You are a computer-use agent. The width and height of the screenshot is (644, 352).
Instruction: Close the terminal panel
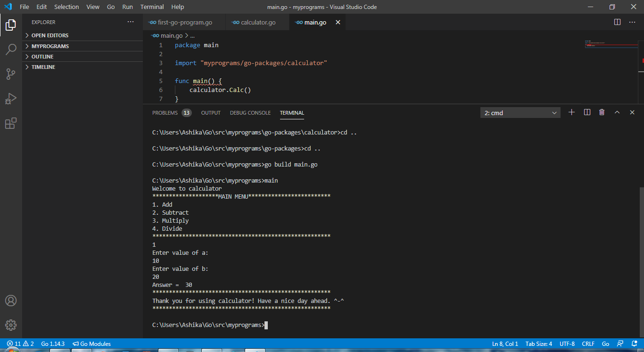(x=632, y=112)
